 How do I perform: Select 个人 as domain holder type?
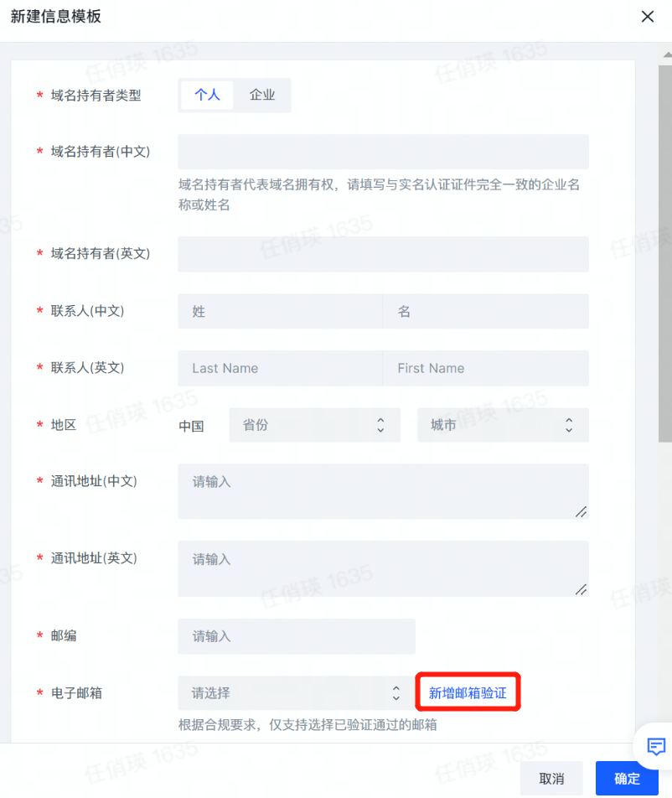pyautogui.click(x=207, y=96)
